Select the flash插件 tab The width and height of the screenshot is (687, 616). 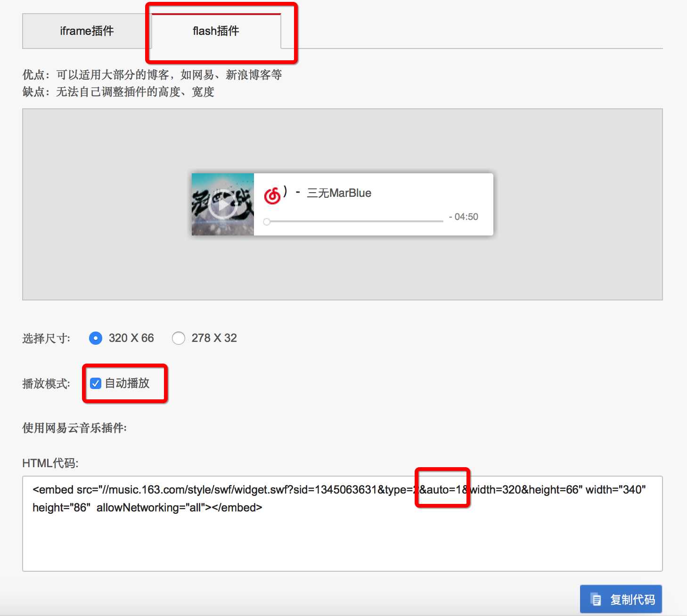coord(216,31)
